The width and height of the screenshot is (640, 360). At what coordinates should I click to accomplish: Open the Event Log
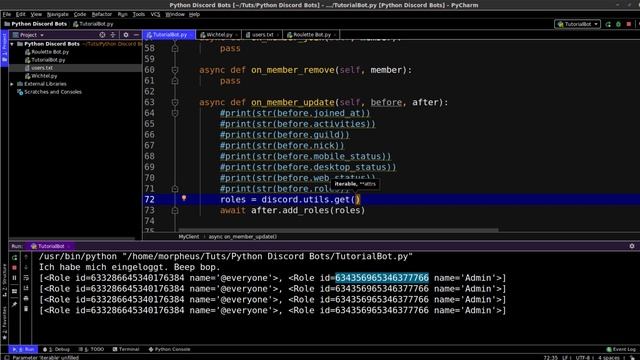(621, 349)
